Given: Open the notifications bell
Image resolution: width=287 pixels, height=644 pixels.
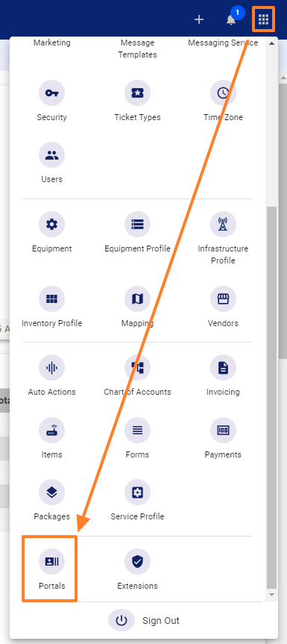Looking at the screenshot, I should (x=231, y=19).
